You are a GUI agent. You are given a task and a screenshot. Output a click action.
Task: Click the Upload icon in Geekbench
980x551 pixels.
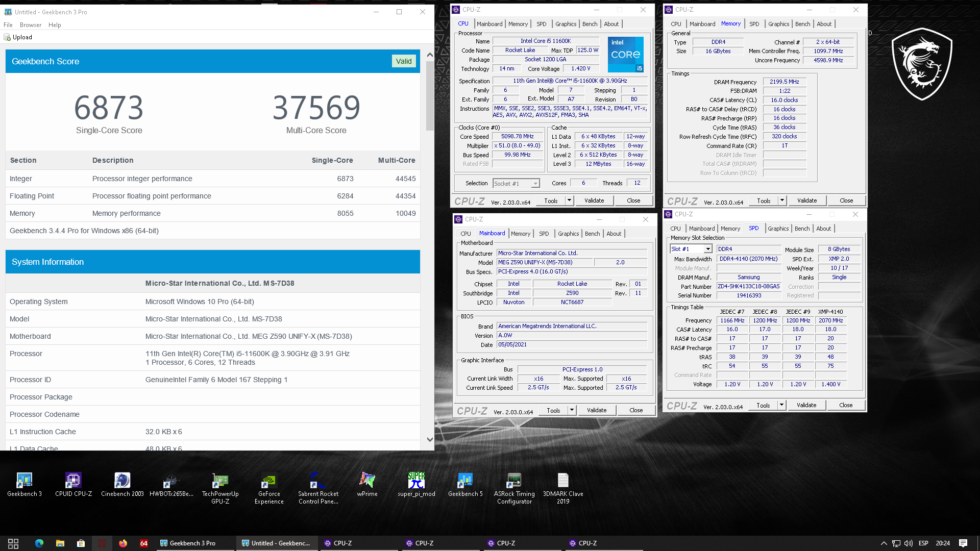7,37
